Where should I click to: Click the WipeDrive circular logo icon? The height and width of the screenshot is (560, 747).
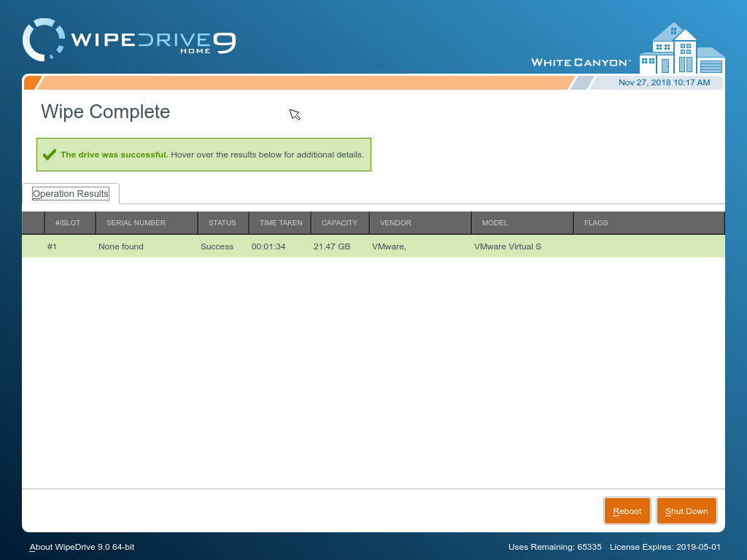pos(43,40)
